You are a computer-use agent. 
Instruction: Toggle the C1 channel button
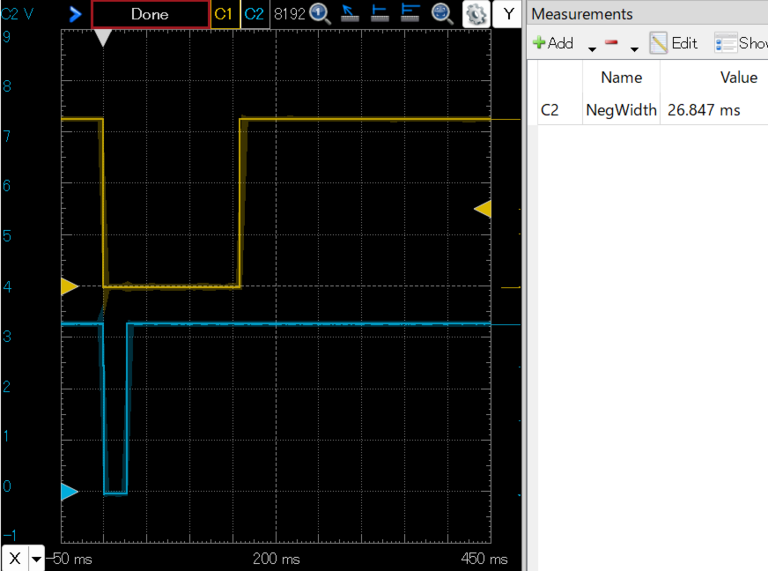(x=224, y=14)
